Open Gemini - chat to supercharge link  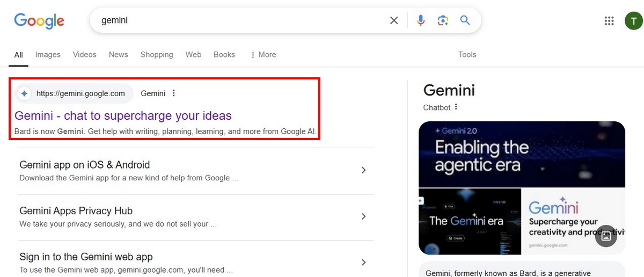pyautogui.click(x=123, y=116)
